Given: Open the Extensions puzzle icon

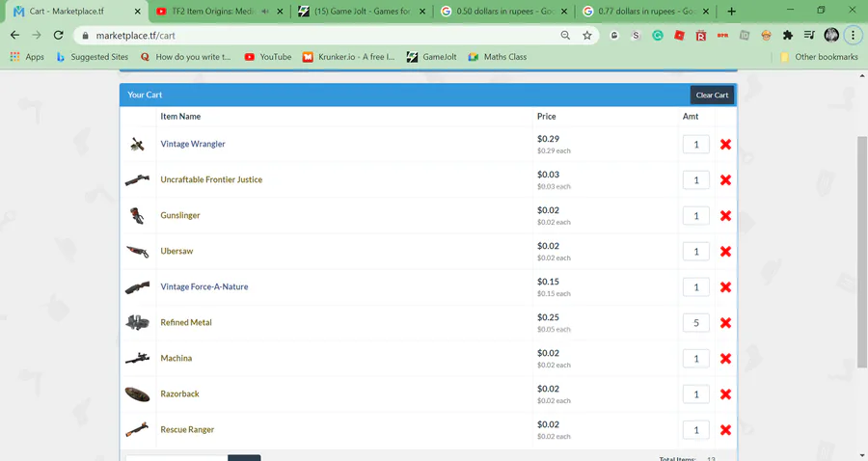Looking at the screenshot, I should (x=788, y=36).
